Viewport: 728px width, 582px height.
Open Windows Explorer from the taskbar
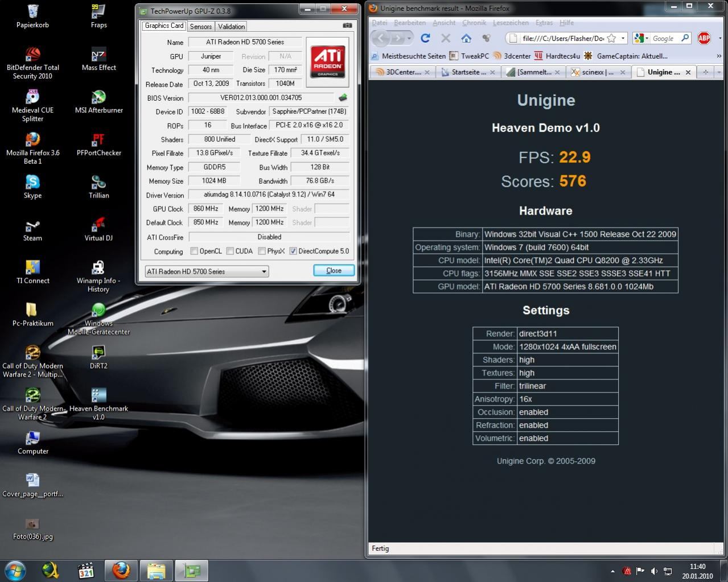click(x=156, y=570)
